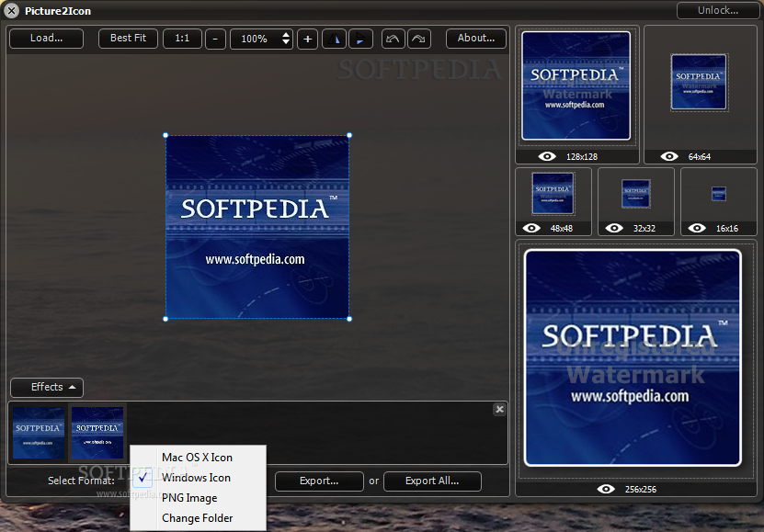
Task: Click the loaded Softpedia image in canvas
Action: coord(257,227)
